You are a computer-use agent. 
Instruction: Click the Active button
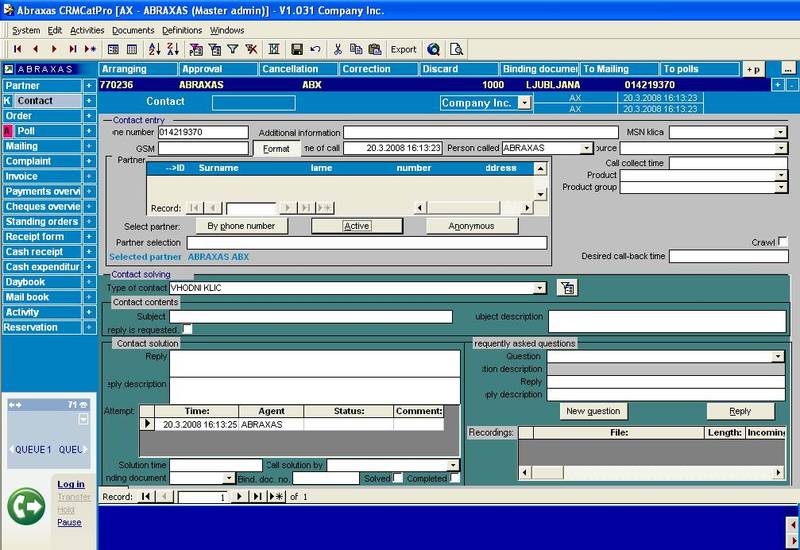(357, 226)
